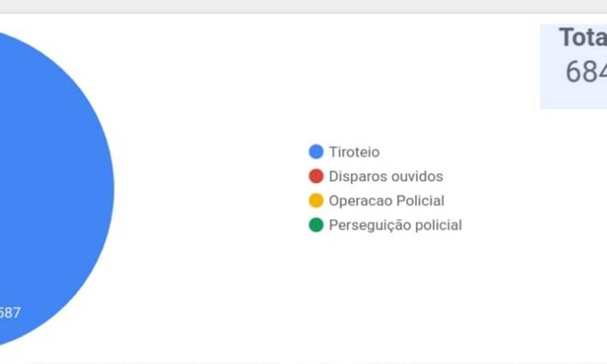Click the red Disparos ouvidos legend dot
This screenshot has height=364, width=607.
click(x=316, y=176)
